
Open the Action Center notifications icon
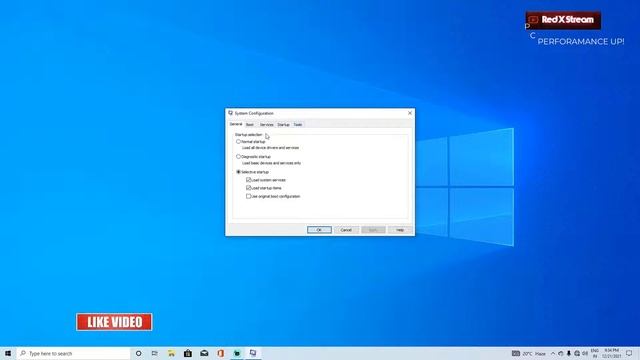[x=629, y=353]
